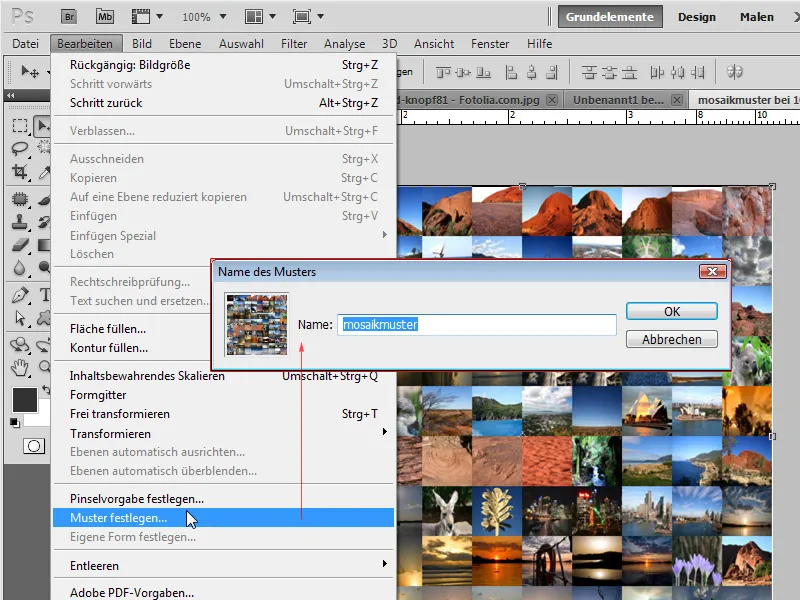
Task: Click Abbrechen in pattern dialog
Action: (x=672, y=339)
